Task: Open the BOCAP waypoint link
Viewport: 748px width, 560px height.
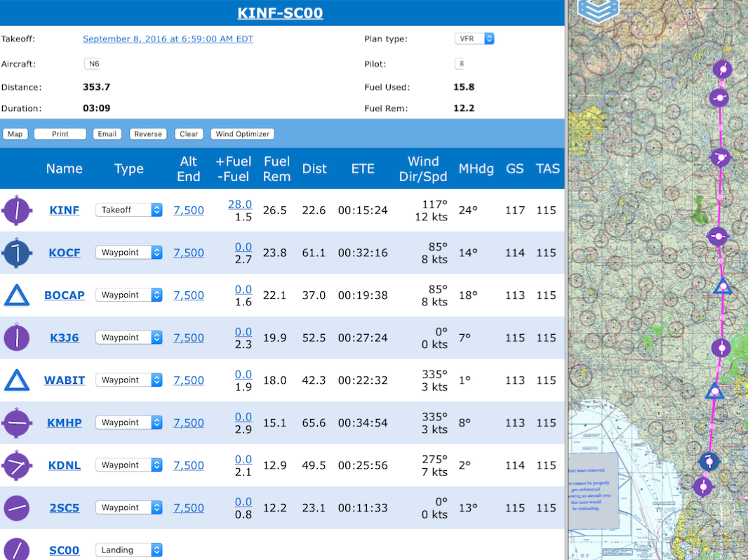Action: (65, 295)
